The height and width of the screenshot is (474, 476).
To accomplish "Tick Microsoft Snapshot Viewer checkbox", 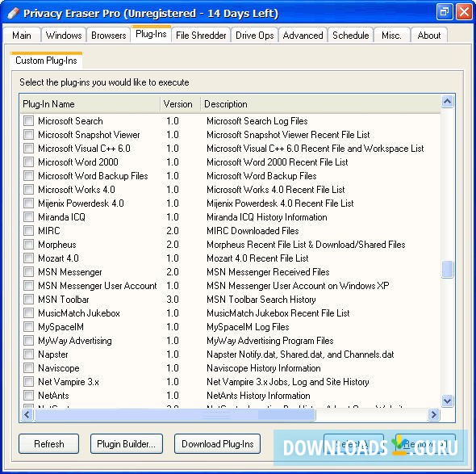I will [x=28, y=135].
